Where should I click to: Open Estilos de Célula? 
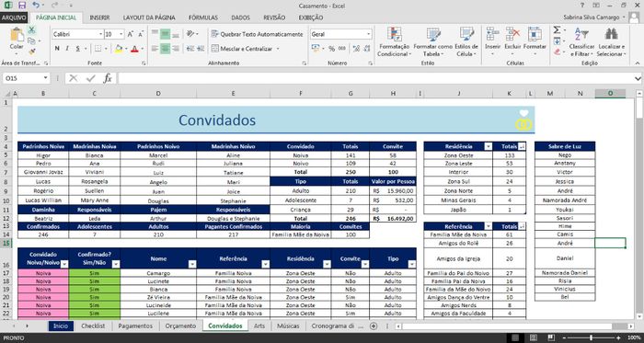(x=466, y=42)
